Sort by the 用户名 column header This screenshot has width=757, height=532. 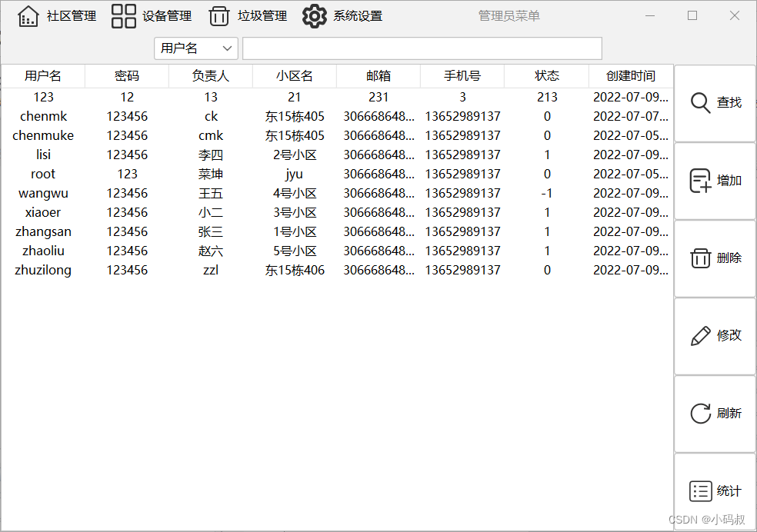43,76
